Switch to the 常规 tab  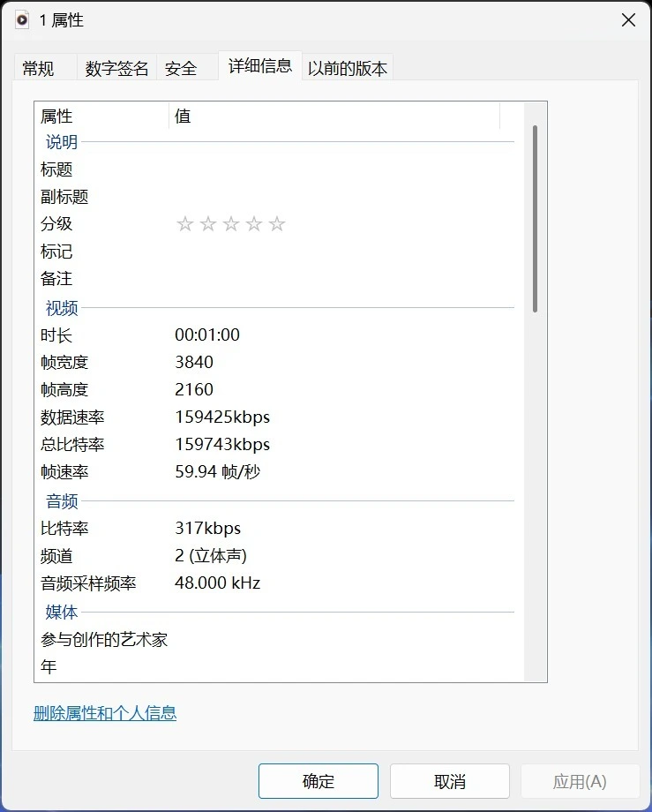pos(39,69)
